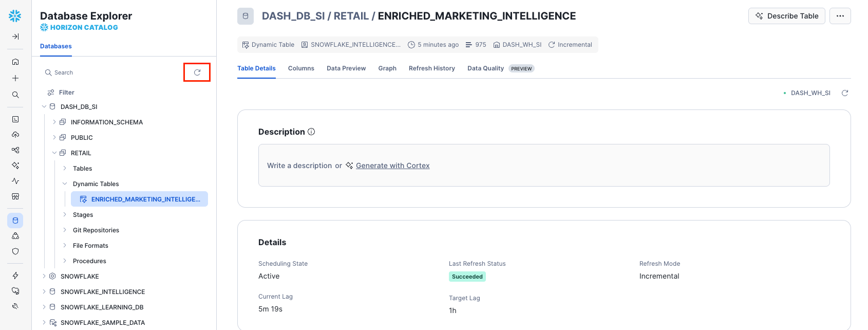
Task: Open the more options ellipsis button
Action: [x=840, y=16]
